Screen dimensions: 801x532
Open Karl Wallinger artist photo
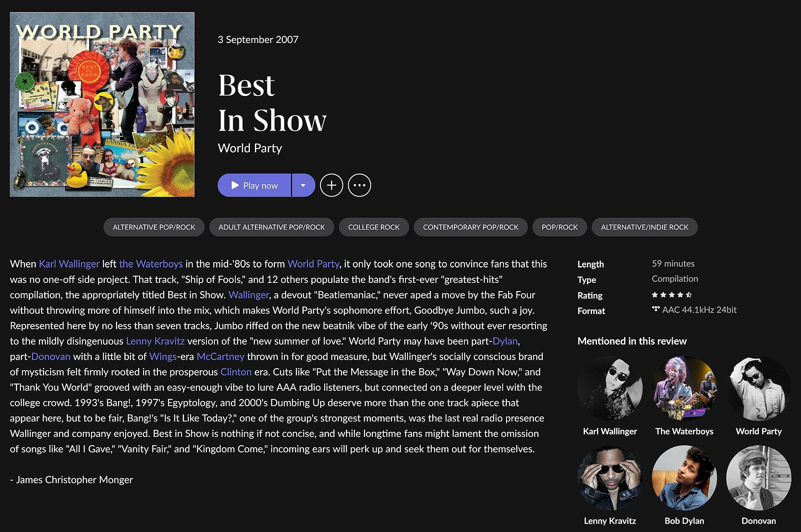[x=610, y=388]
